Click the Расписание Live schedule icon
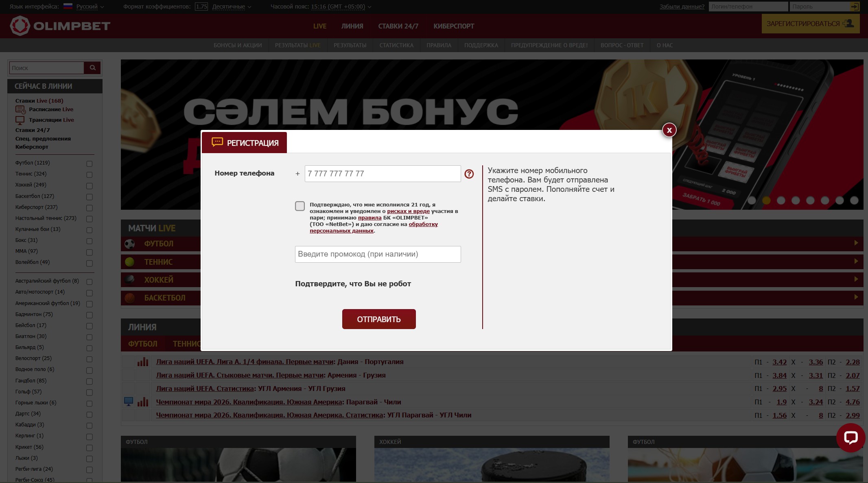This screenshot has width=868, height=483. 20,110
